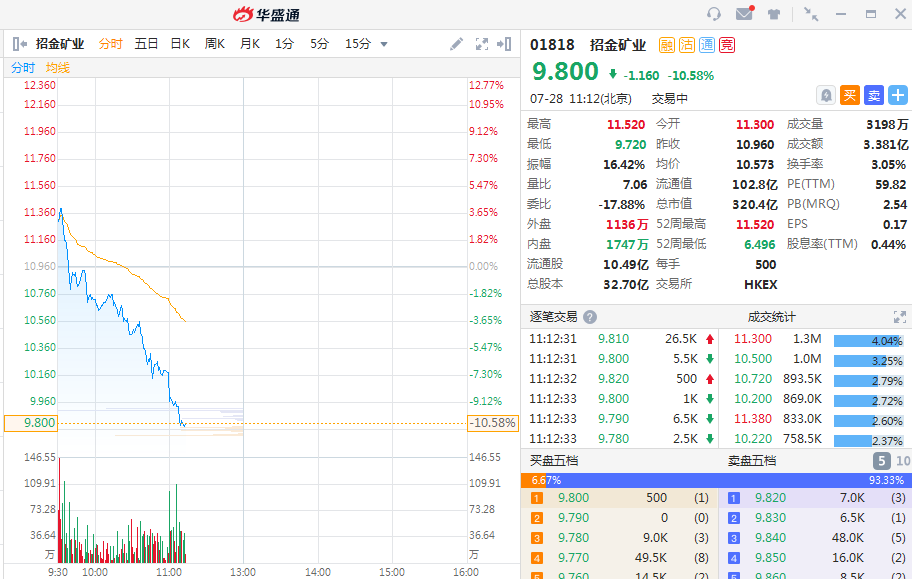912x579 pixels.
Task: Click the PE(TTM) value 59.82
Action: pos(891,184)
